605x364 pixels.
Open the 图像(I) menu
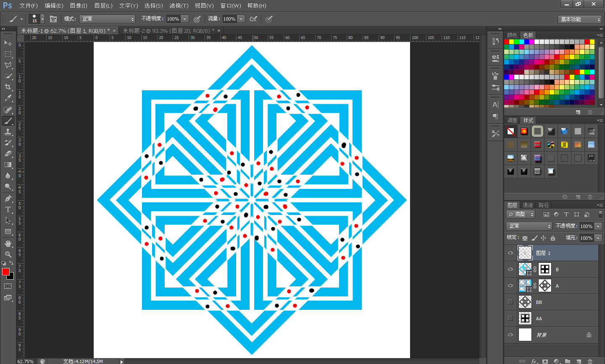[79, 5]
